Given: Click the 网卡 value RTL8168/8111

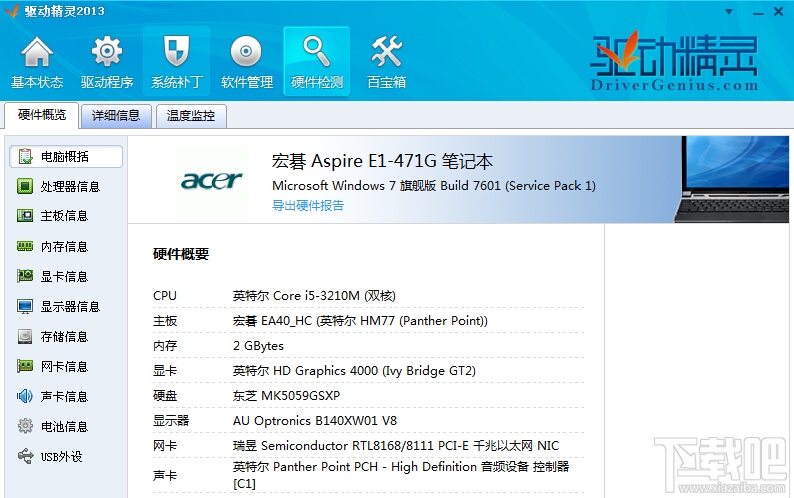Looking at the screenshot, I should click(x=395, y=445).
